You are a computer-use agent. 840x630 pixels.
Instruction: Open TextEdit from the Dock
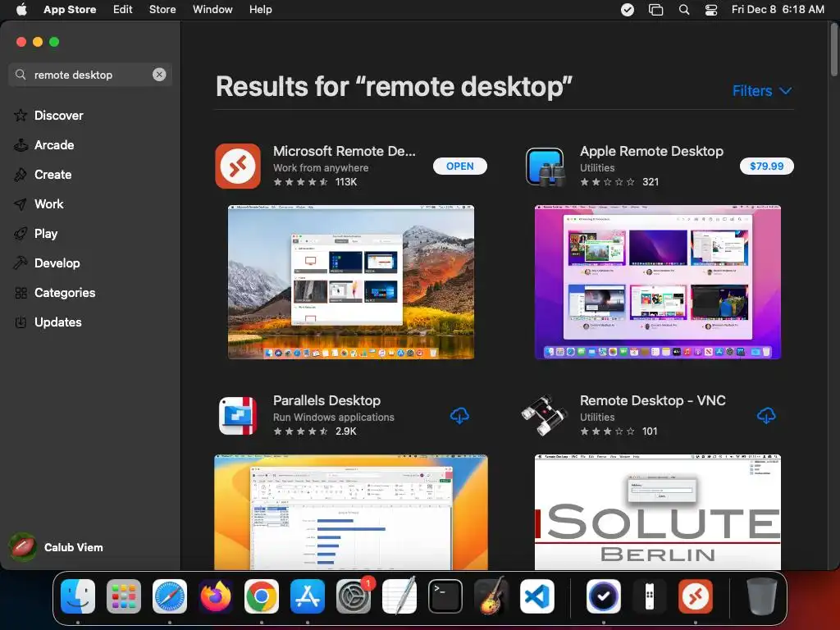pyautogui.click(x=399, y=596)
